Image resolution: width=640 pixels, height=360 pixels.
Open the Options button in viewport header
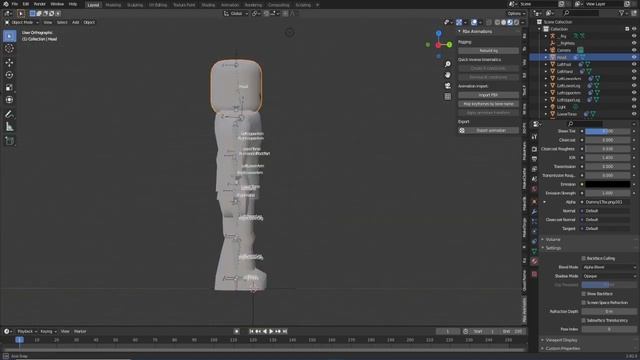pyautogui.click(x=516, y=13)
